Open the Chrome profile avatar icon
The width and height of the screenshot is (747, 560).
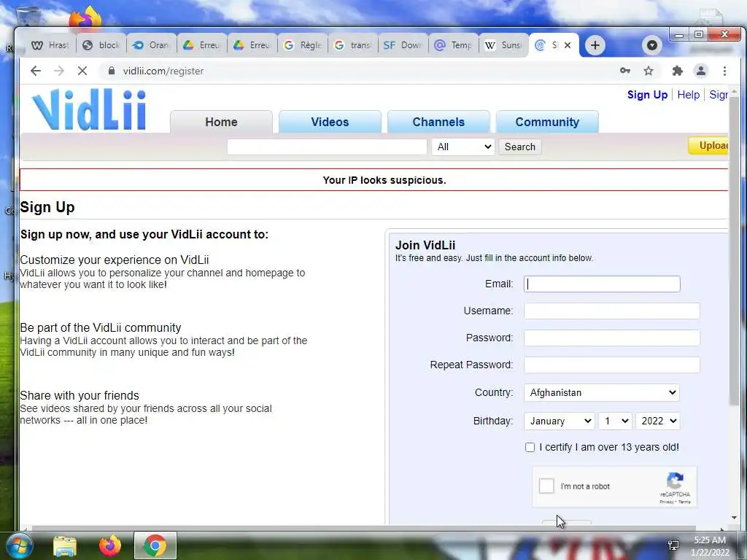(701, 71)
